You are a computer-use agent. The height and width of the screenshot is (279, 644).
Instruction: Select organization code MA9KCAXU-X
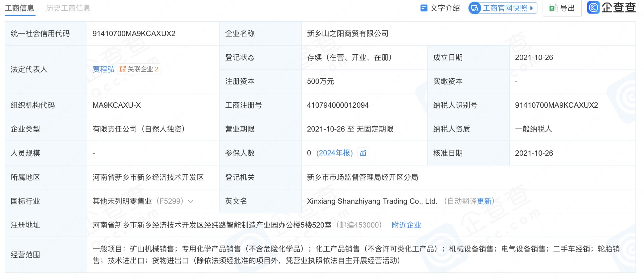117,105
